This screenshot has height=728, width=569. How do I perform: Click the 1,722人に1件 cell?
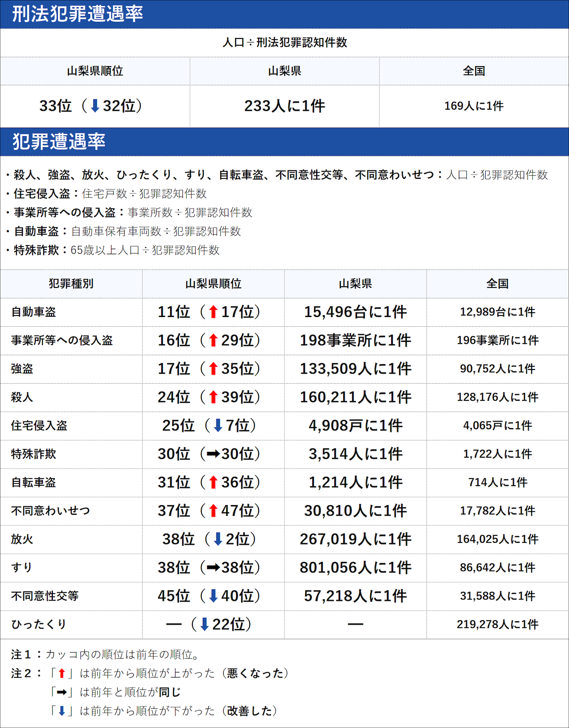[498, 454]
